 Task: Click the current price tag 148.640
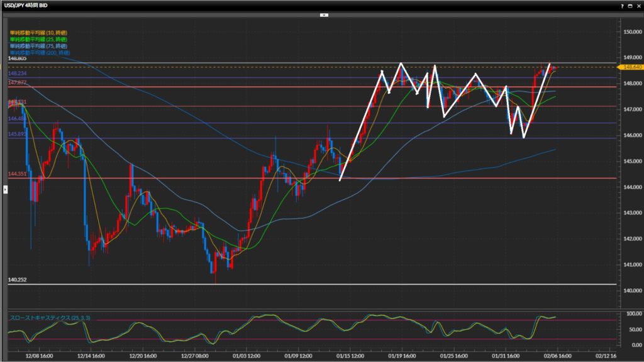click(631, 67)
